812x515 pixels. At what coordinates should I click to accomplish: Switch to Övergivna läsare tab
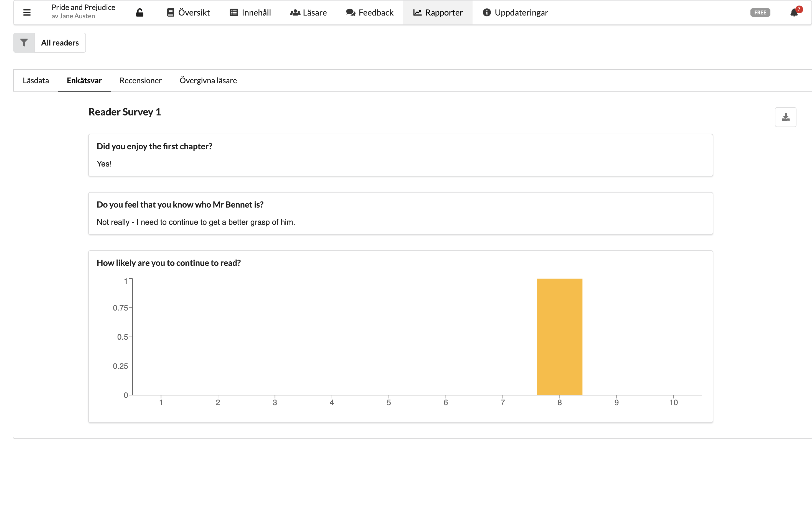coord(208,80)
